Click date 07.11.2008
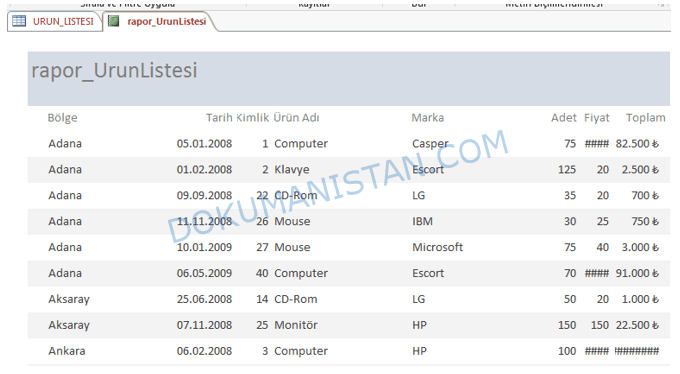 204,325
